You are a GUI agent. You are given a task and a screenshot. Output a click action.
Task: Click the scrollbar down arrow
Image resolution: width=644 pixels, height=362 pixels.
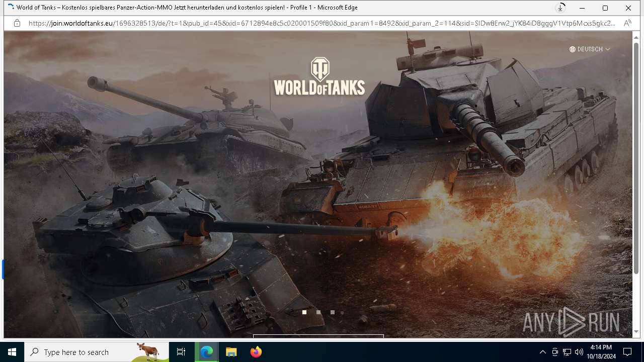click(636, 332)
